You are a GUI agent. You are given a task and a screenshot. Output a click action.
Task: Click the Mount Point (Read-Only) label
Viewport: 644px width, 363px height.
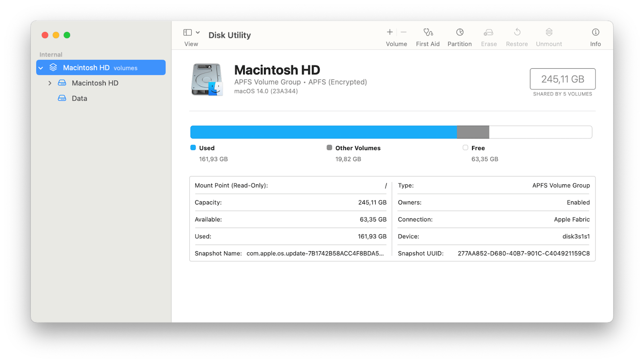pyautogui.click(x=231, y=186)
